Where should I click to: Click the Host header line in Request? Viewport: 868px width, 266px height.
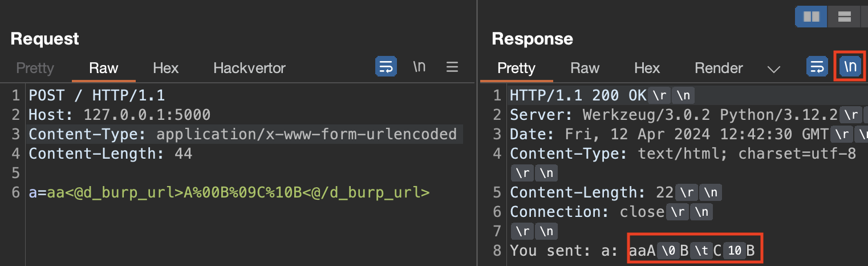click(x=120, y=115)
